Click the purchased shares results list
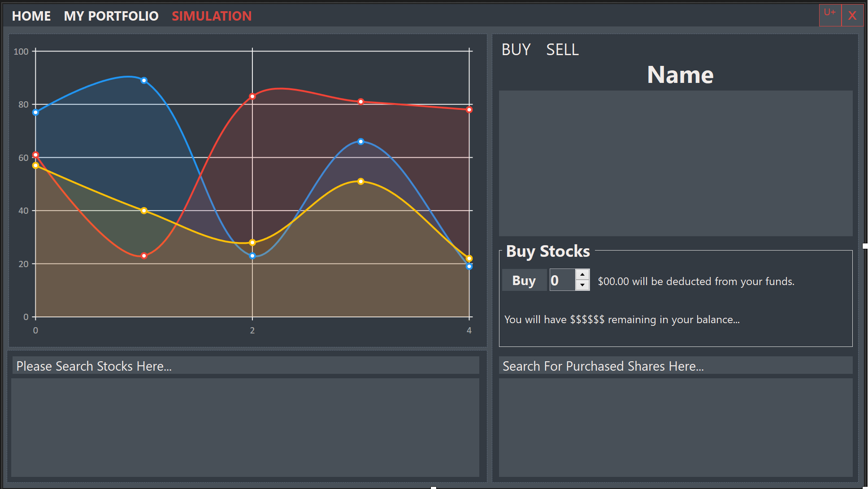 pos(676,428)
